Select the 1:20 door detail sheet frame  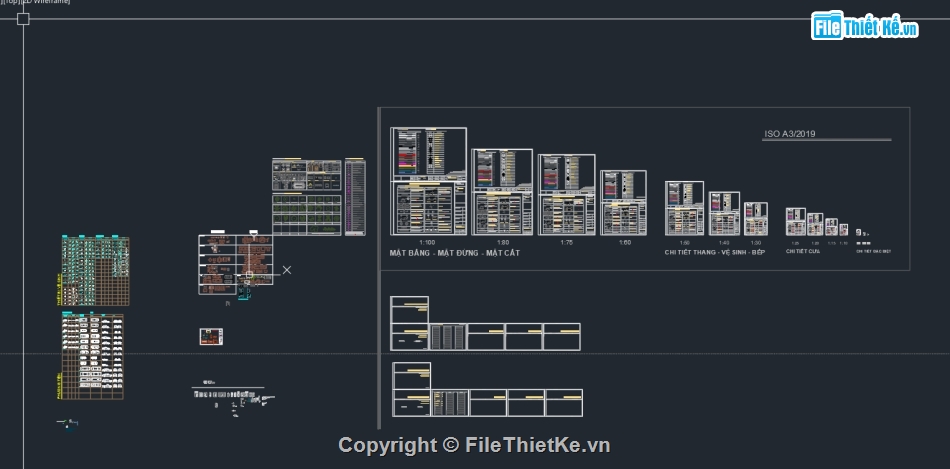pyautogui.click(x=815, y=224)
